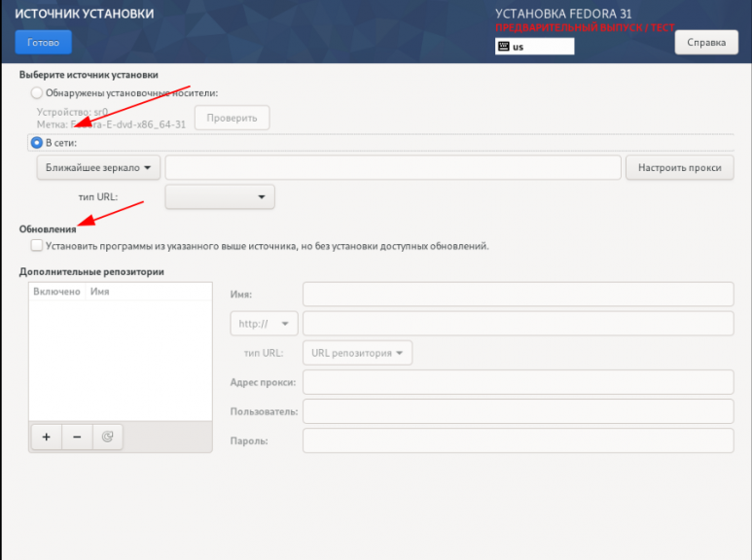Viewport: 752px width, 560px height.
Task: Click the blue Готово button
Action: click(43, 42)
